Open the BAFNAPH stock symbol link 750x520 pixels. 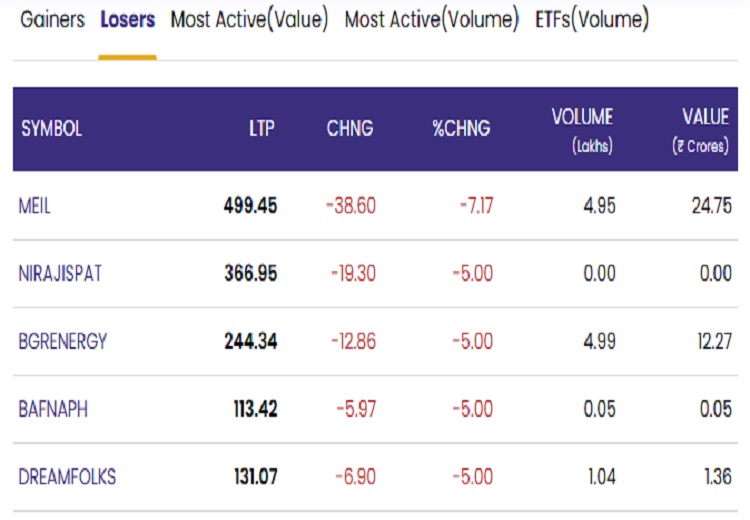pos(52,409)
